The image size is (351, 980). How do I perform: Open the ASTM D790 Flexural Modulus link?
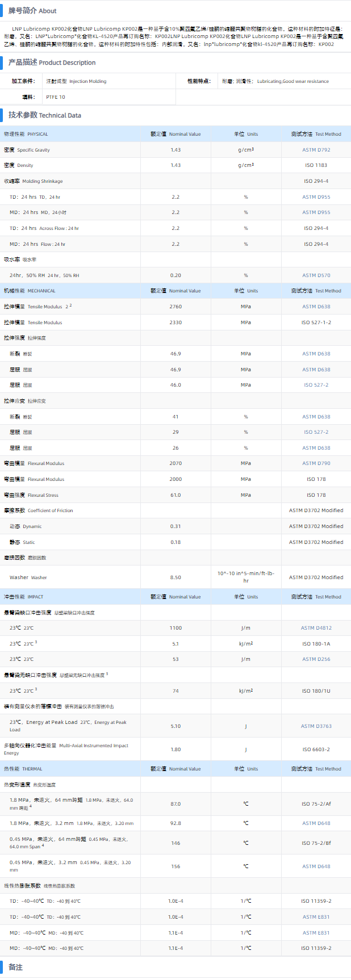coord(316,463)
